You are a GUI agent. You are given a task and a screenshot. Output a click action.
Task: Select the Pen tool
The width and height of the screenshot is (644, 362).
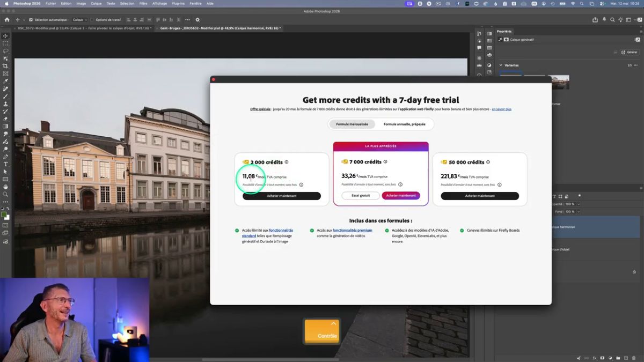(x=5, y=157)
